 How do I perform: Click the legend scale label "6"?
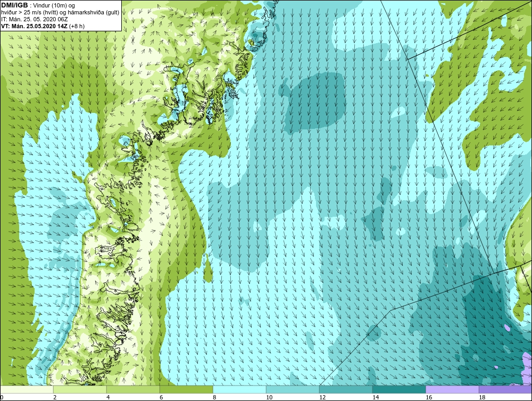coord(161,397)
